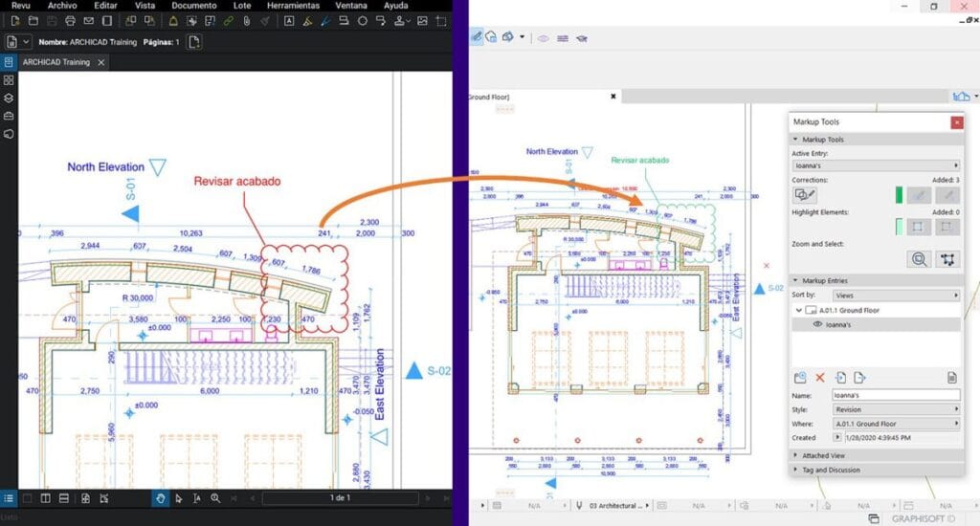This screenshot has width=980, height=526.
Task: Click the import markup entry icon
Action: pos(840,378)
